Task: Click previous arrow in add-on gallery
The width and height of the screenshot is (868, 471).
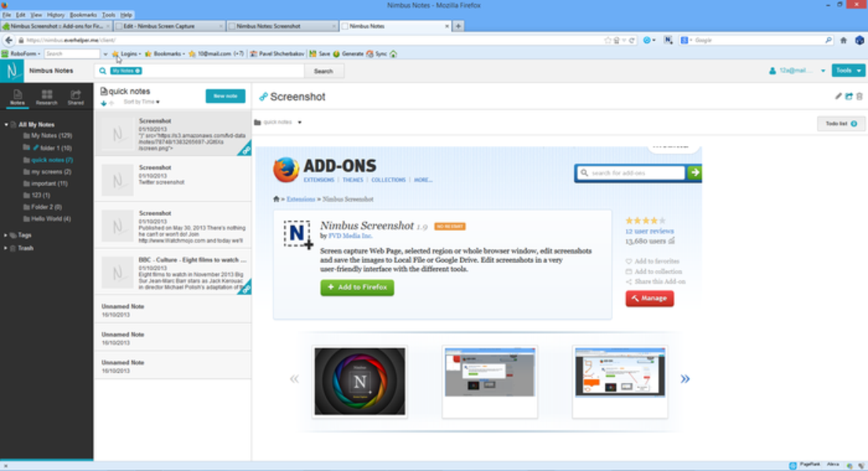Action: tap(295, 378)
